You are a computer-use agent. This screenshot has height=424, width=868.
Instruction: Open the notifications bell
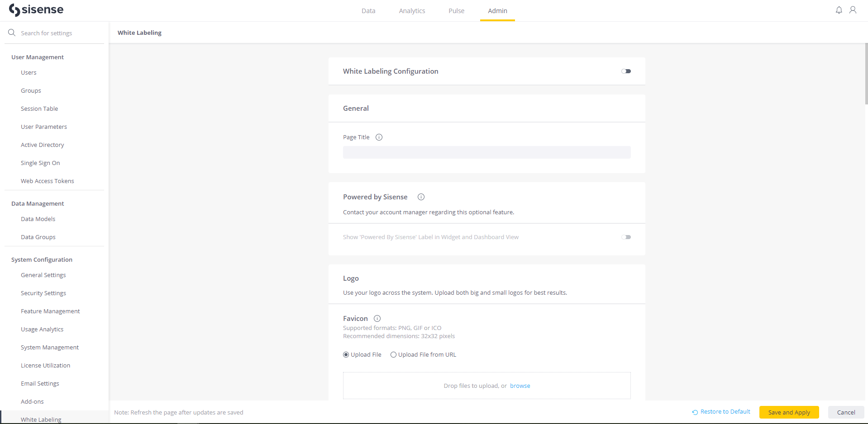839,10
